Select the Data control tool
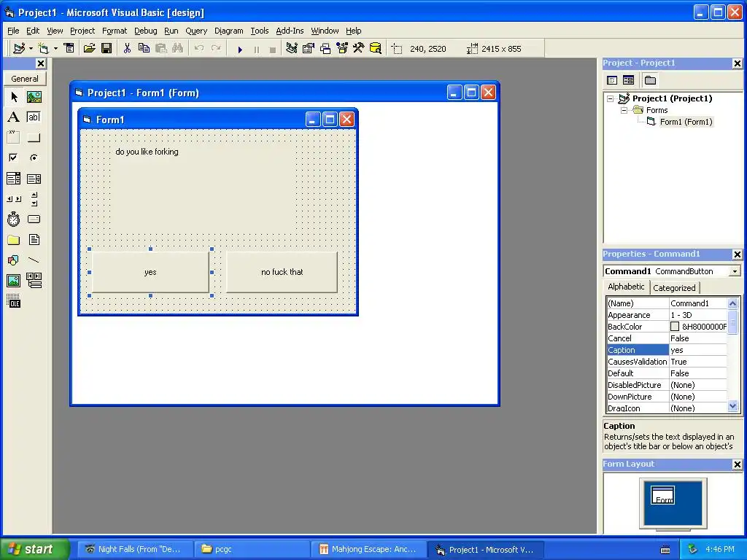The width and height of the screenshot is (747, 560). pos(34,281)
